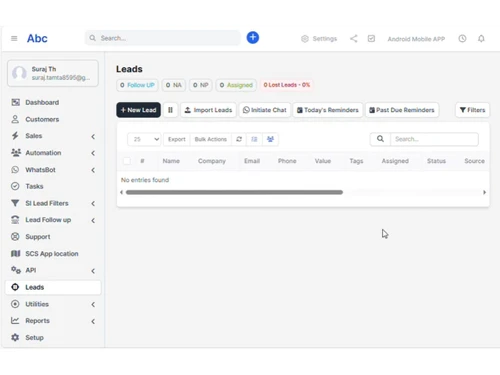The height and width of the screenshot is (375, 500).
Task: Expand the Lead Follow up chevron
Action: (x=93, y=220)
